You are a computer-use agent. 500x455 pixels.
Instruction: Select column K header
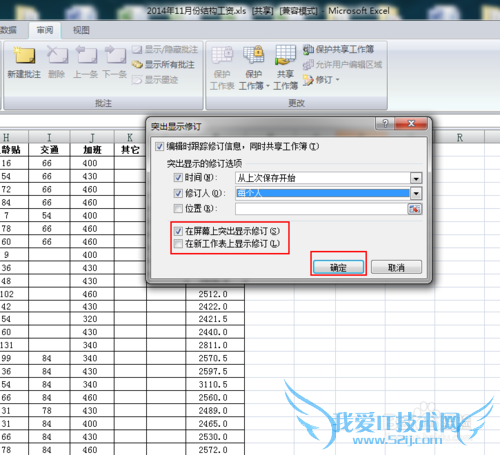(x=130, y=138)
